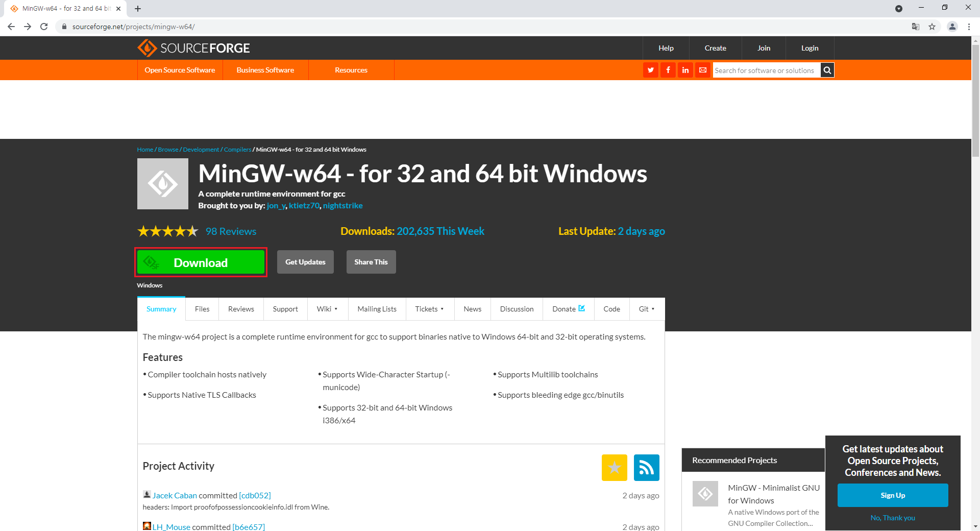Open the translate page icon
Image resolution: width=980 pixels, height=531 pixels.
click(x=916, y=27)
